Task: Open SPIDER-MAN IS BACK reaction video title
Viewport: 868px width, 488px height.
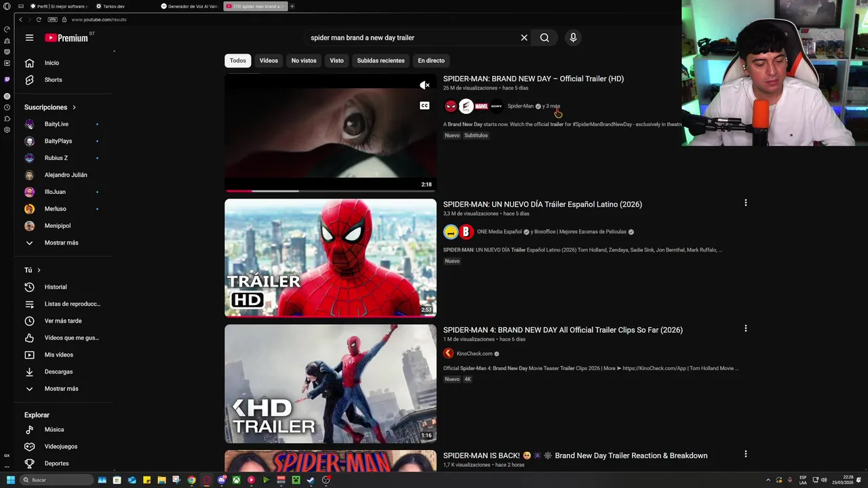Action: tap(575, 455)
